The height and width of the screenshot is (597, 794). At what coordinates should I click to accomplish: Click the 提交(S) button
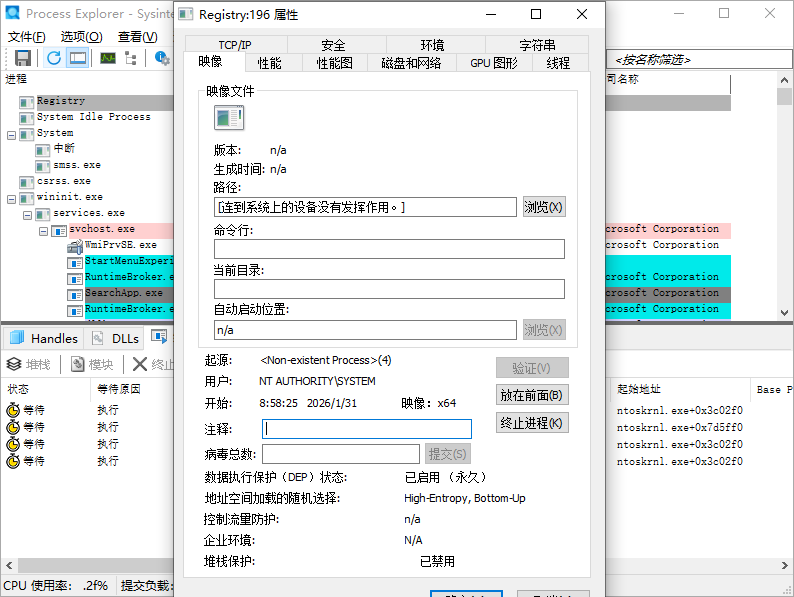click(x=448, y=454)
